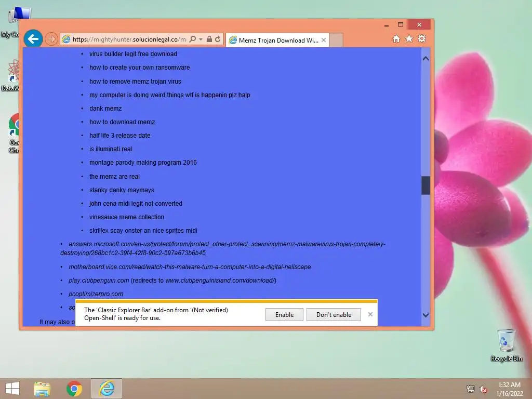Click the address bar URL field

pos(129,39)
